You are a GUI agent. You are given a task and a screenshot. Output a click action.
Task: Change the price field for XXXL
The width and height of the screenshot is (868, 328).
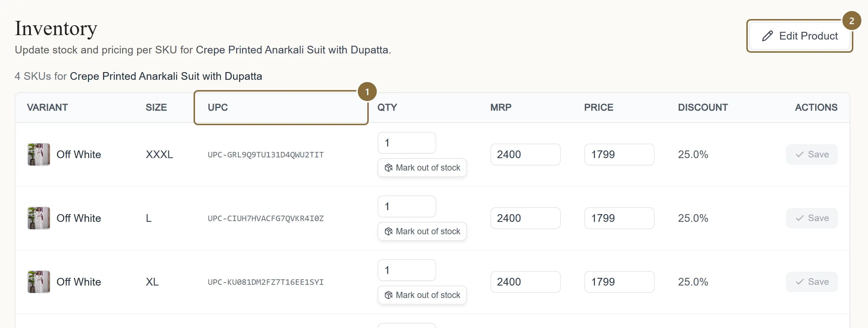tap(619, 154)
